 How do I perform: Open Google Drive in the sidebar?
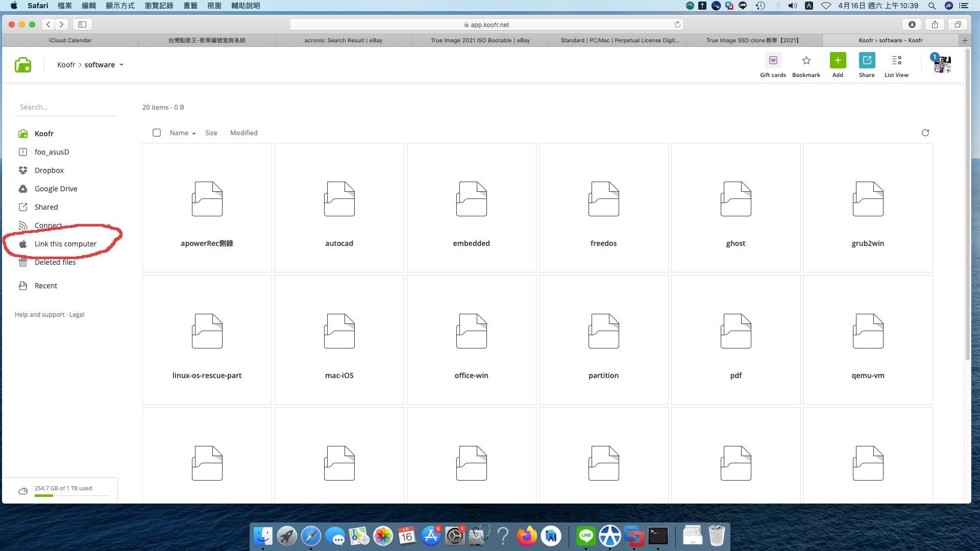click(x=56, y=189)
